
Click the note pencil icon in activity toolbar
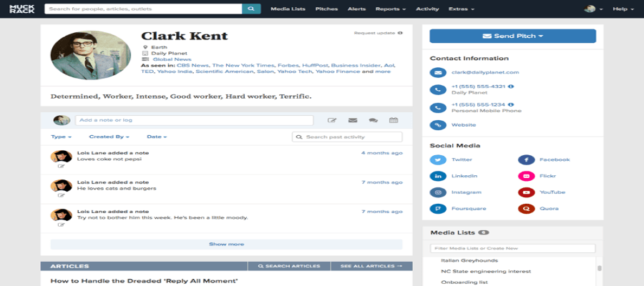click(x=332, y=120)
